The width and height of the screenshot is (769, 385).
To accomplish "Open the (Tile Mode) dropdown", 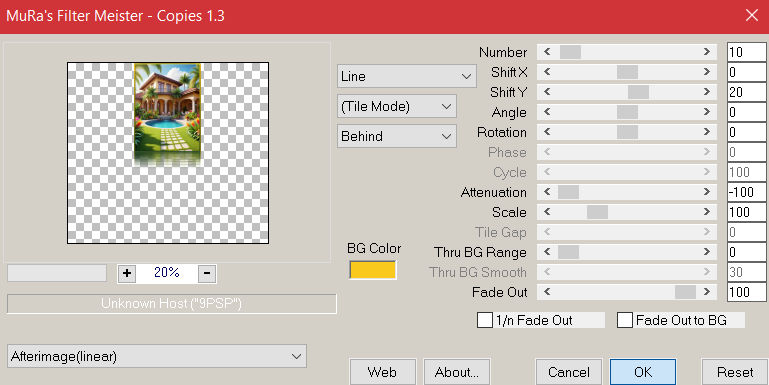I will pyautogui.click(x=397, y=106).
